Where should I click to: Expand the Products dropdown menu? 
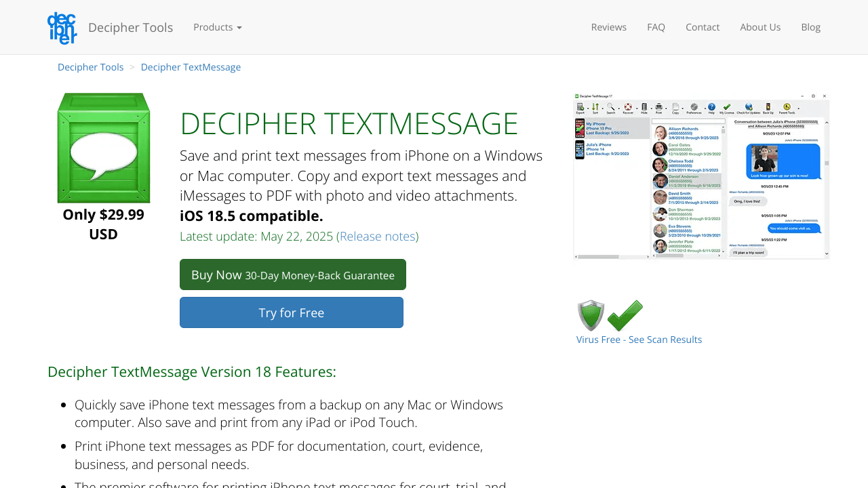click(x=218, y=27)
